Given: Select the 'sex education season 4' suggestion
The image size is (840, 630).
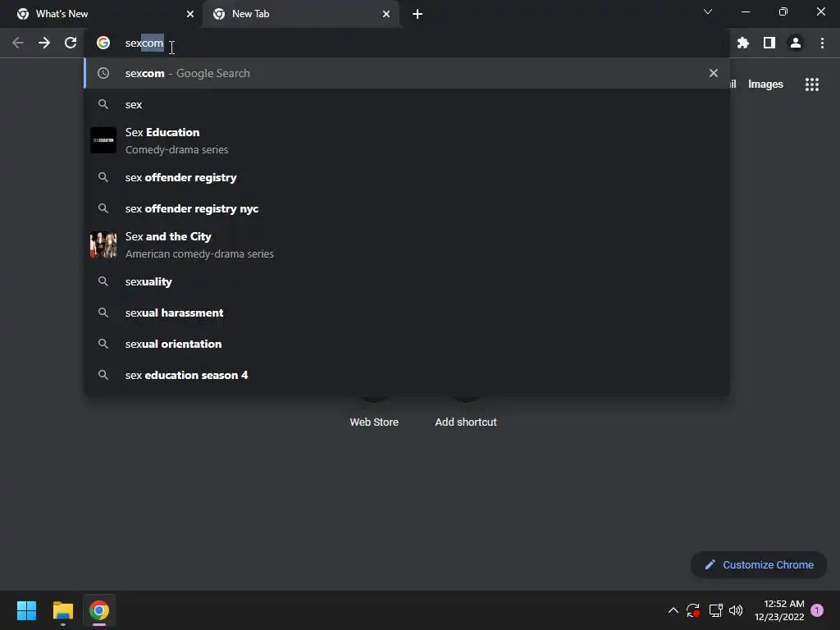Looking at the screenshot, I should coord(407,375).
